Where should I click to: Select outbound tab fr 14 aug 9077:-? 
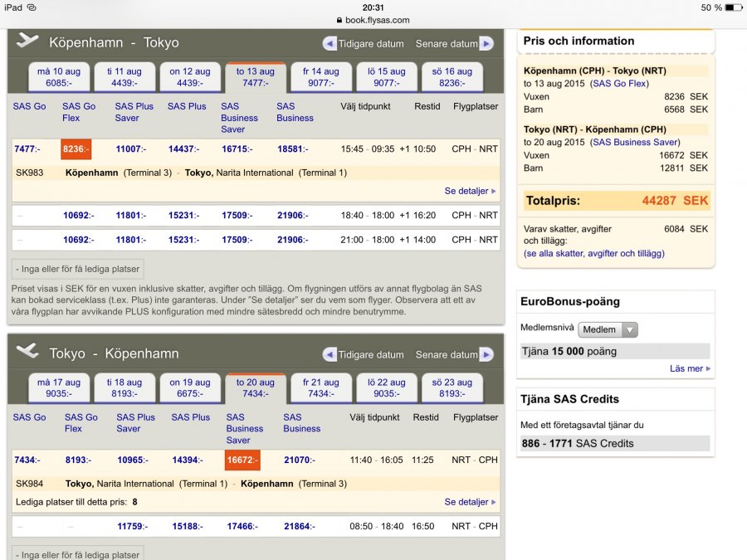click(321, 77)
